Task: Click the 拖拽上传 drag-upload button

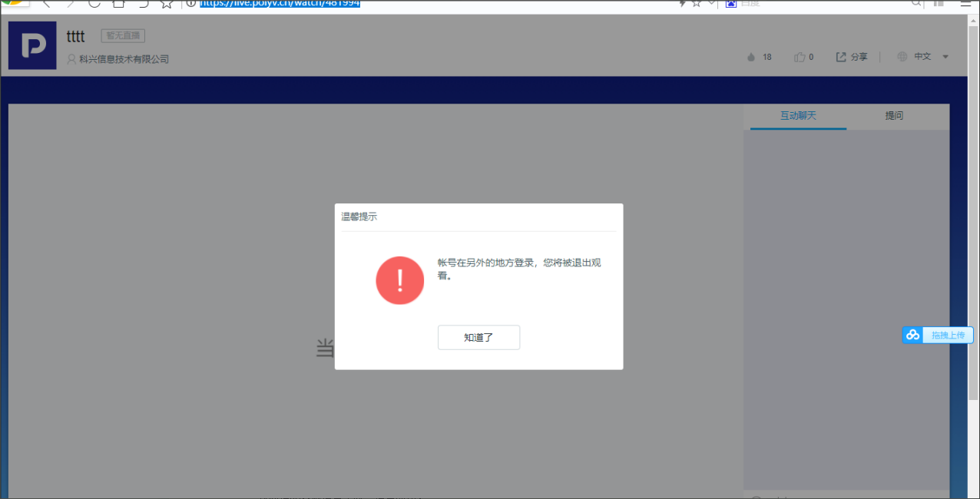Action: (x=948, y=335)
